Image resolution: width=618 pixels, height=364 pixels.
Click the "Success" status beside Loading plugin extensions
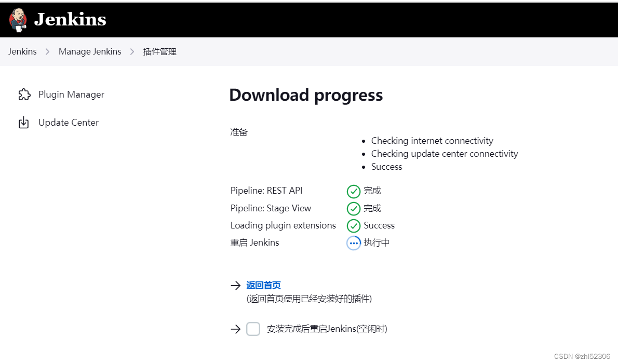click(379, 225)
